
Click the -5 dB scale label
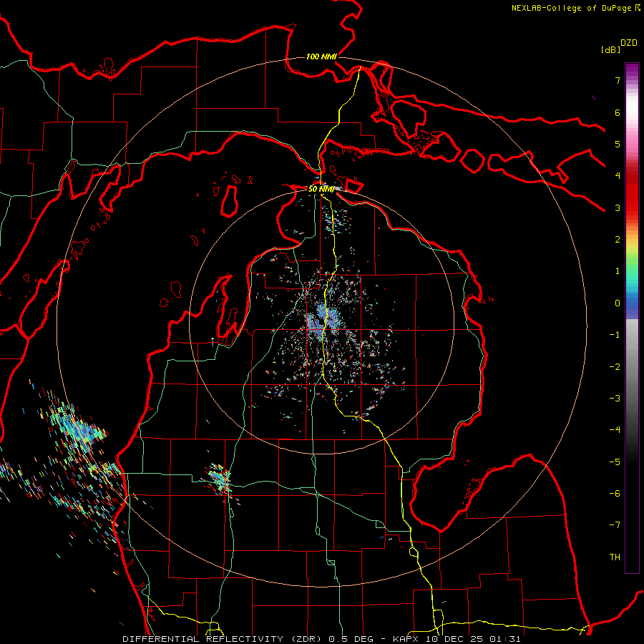point(615,462)
